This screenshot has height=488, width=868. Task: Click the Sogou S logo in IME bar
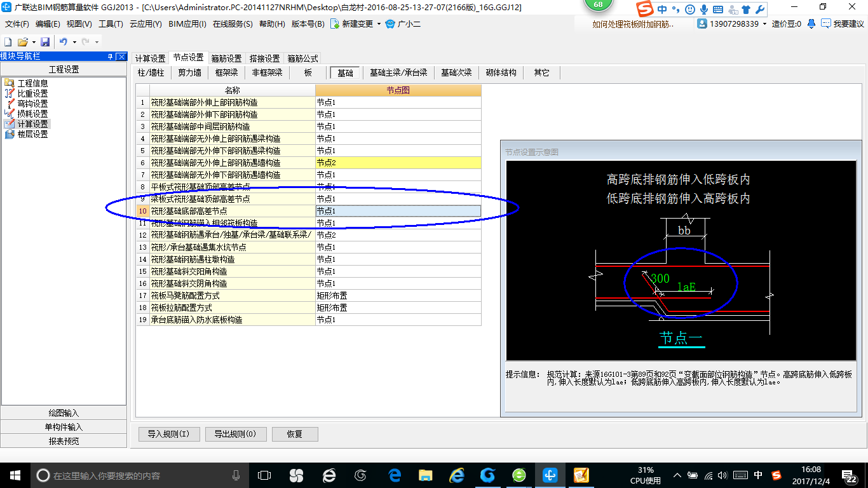coord(646,9)
